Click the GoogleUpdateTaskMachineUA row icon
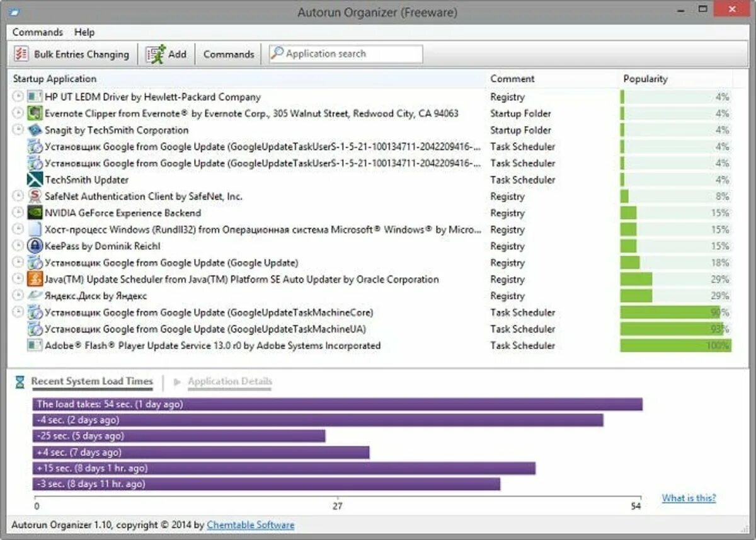The height and width of the screenshot is (540, 756). click(x=35, y=329)
